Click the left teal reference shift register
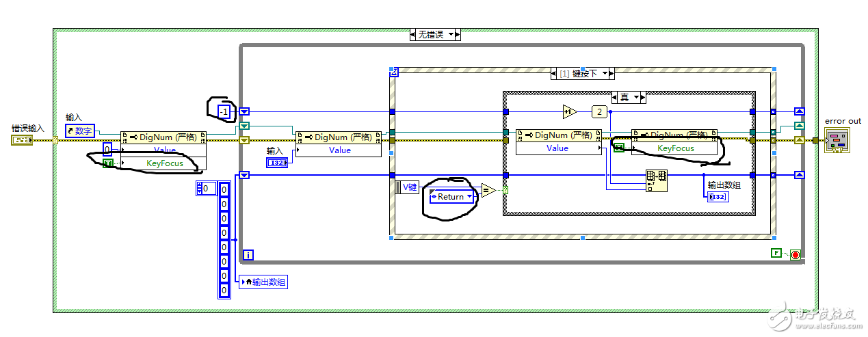 tap(244, 126)
